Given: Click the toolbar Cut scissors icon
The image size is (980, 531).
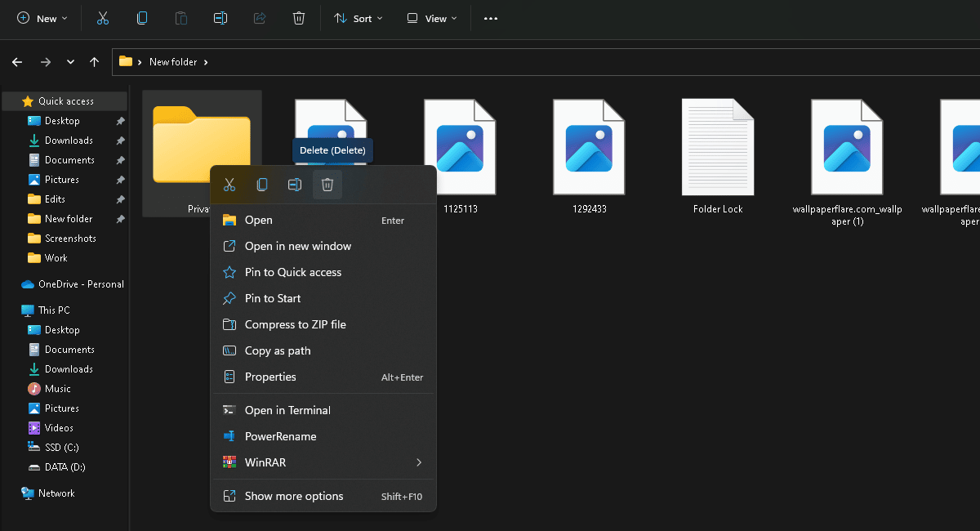Looking at the screenshot, I should click(x=103, y=18).
